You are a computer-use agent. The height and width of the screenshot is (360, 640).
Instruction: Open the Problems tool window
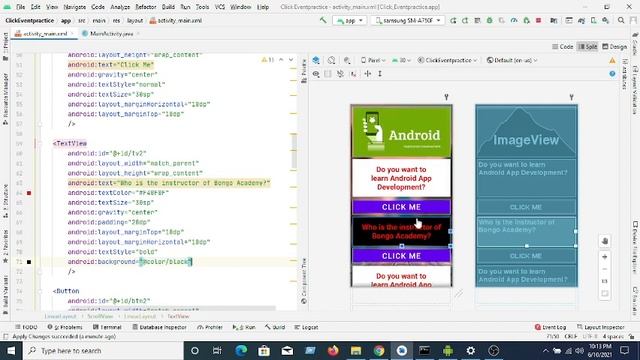(65, 327)
